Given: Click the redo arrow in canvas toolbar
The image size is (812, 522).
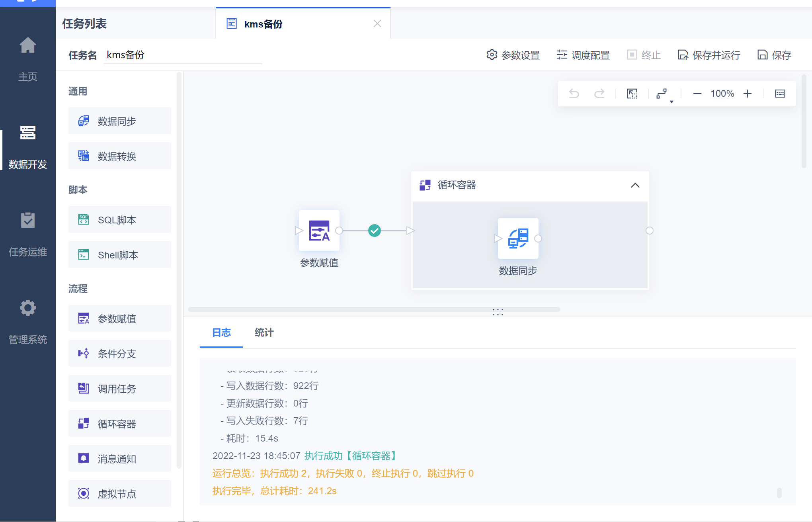Looking at the screenshot, I should [x=599, y=94].
